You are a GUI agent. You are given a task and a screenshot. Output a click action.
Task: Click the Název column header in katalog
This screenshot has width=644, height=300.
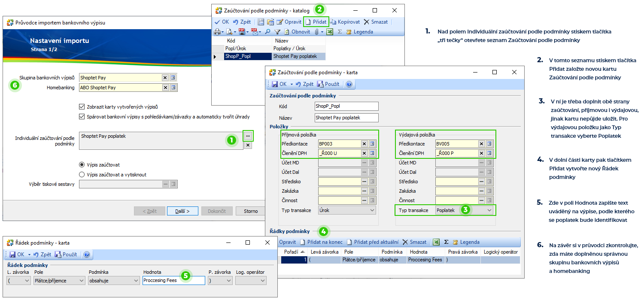click(299, 40)
